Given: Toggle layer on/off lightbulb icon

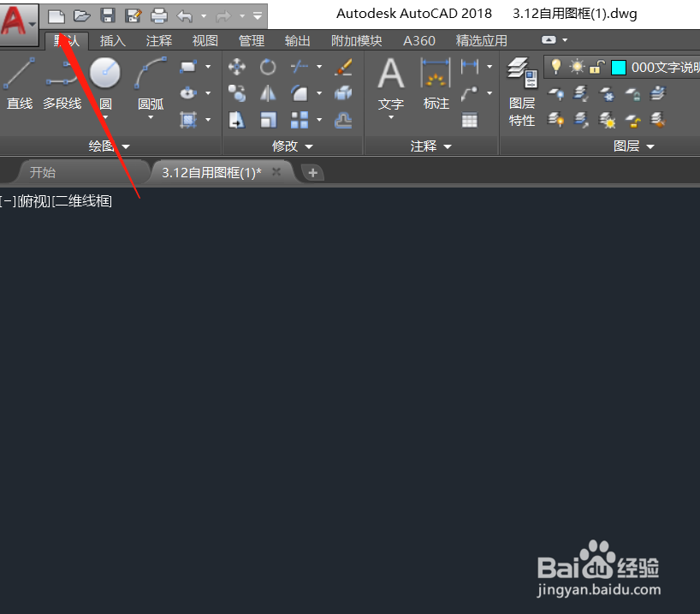Looking at the screenshot, I should 555,67.
